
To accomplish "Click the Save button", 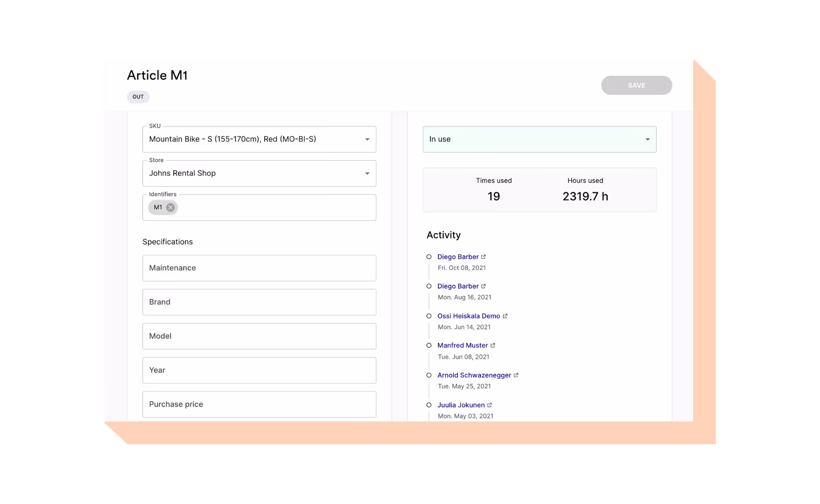I will tap(636, 85).
